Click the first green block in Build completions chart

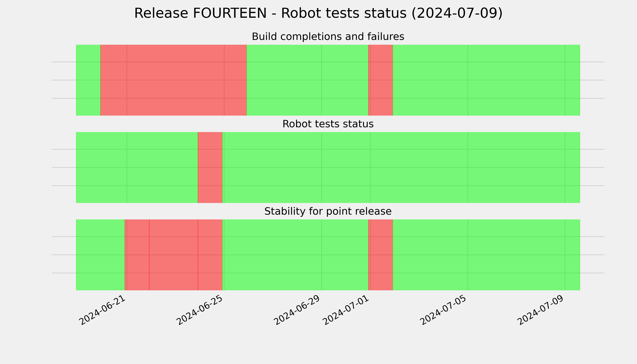point(88,80)
